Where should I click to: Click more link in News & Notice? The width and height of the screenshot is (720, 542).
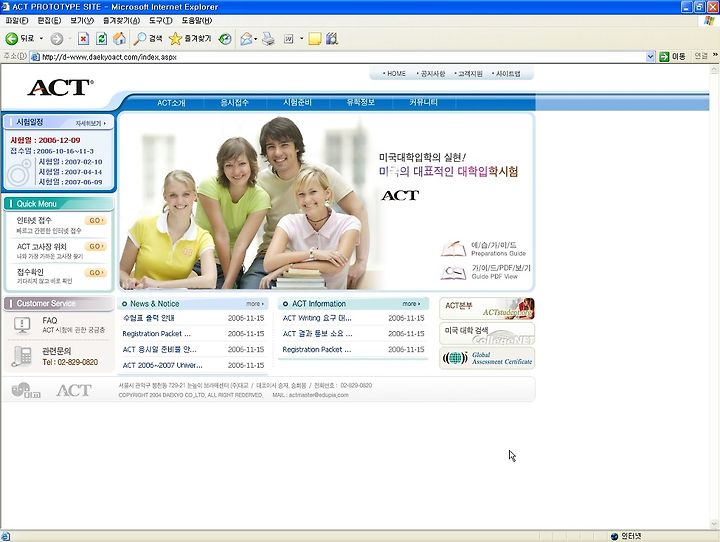point(255,304)
